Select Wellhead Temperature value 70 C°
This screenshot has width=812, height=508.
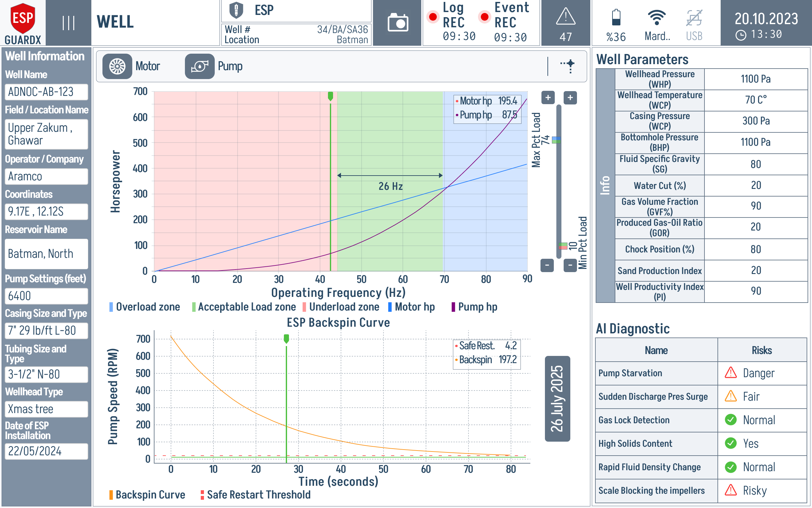(756, 100)
